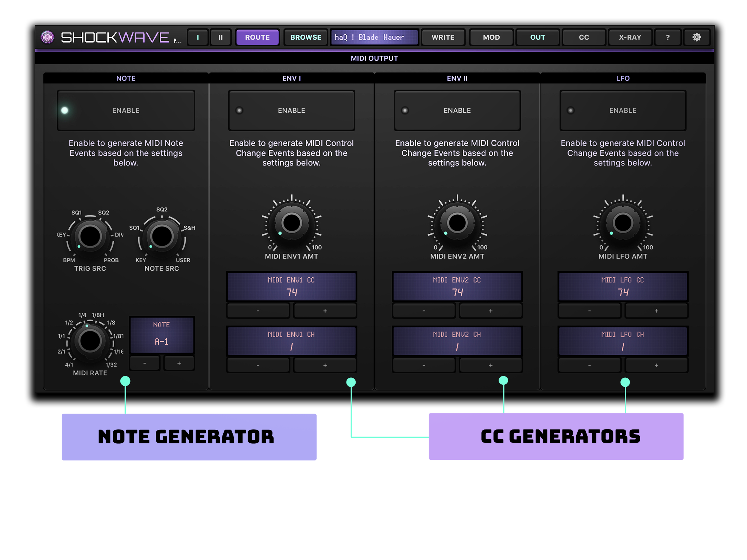
Task: Click the MIDI LFO CH value display
Action: click(x=623, y=341)
